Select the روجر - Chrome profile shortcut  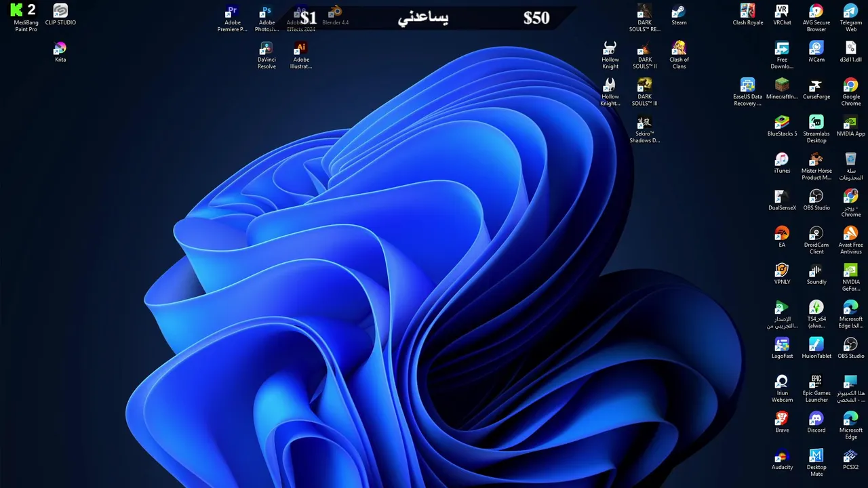[x=851, y=203]
